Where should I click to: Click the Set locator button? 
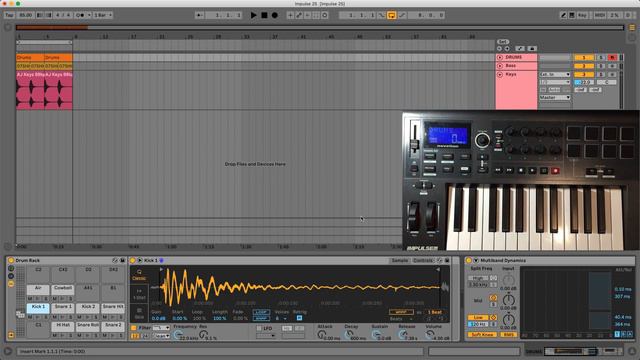503,42
